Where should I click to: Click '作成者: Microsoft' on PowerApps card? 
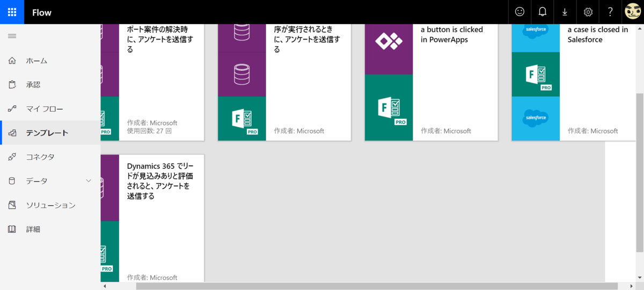click(x=446, y=131)
